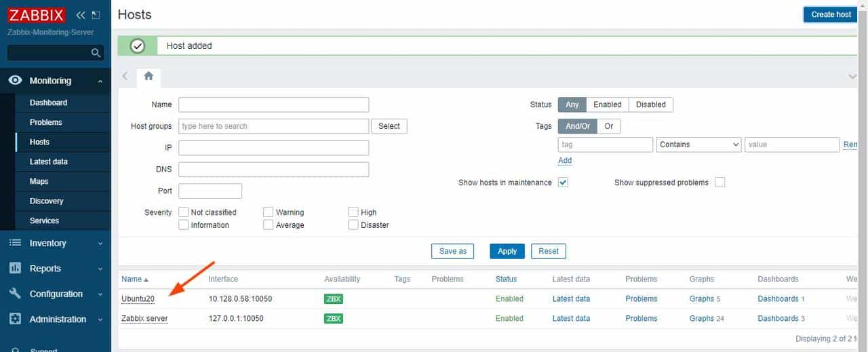868x352 pixels.
Task: Open Discovery in the Monitoring menu
Action: [x=46, y=201]
